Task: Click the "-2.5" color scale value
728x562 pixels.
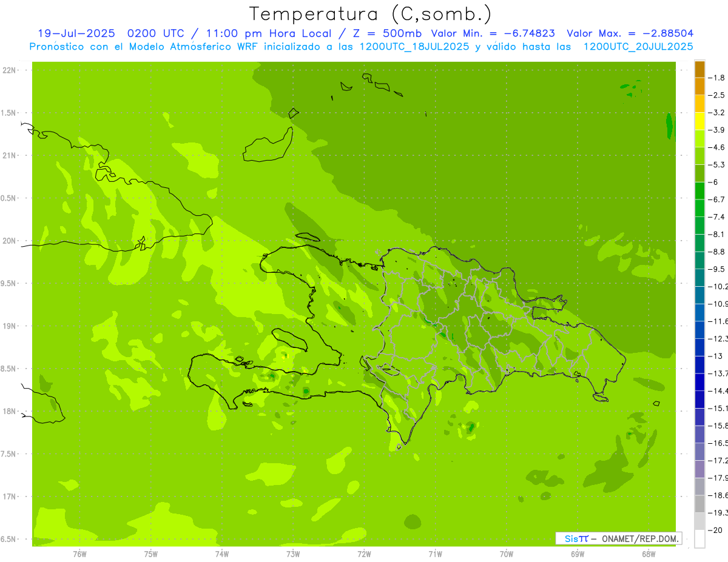Action: pos(717,95)
